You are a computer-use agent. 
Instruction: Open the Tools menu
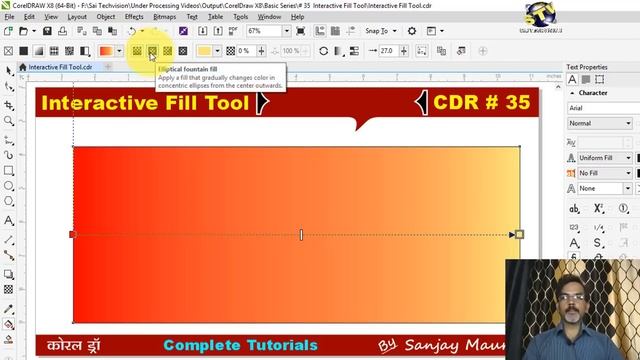click(240, 17)
